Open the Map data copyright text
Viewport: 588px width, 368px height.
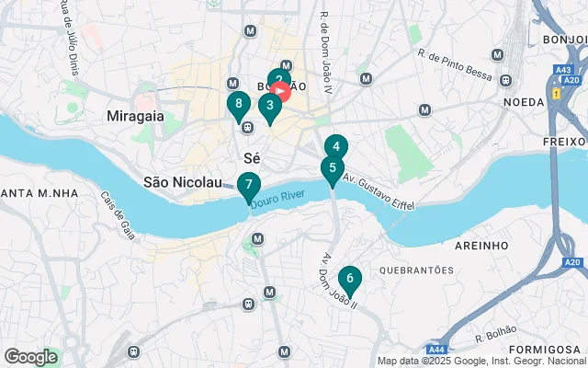pos(482,362)
